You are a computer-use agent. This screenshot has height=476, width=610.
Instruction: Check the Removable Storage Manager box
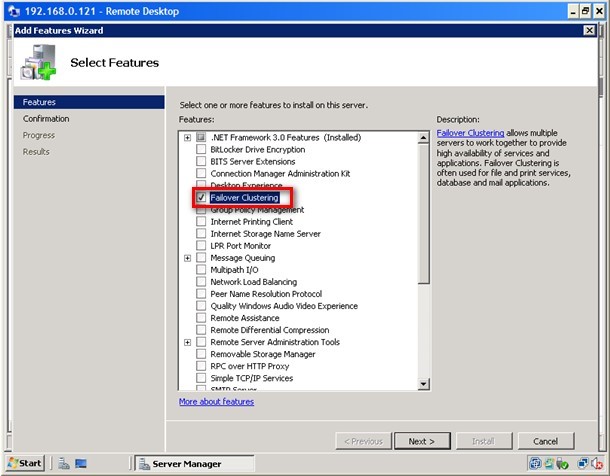coord(201,354)
